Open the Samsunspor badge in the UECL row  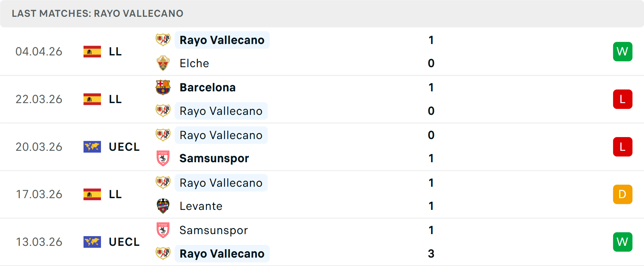[x=163, y=158]
